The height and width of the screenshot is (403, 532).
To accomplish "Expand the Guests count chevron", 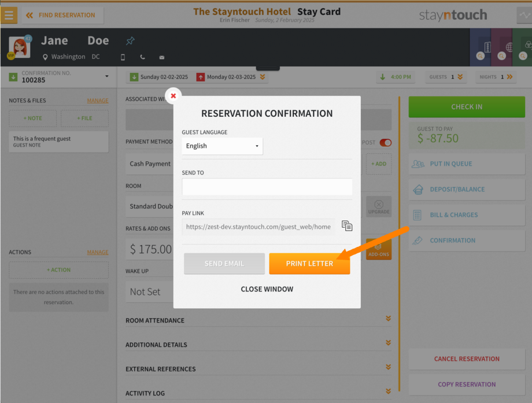I will [460, 77].
